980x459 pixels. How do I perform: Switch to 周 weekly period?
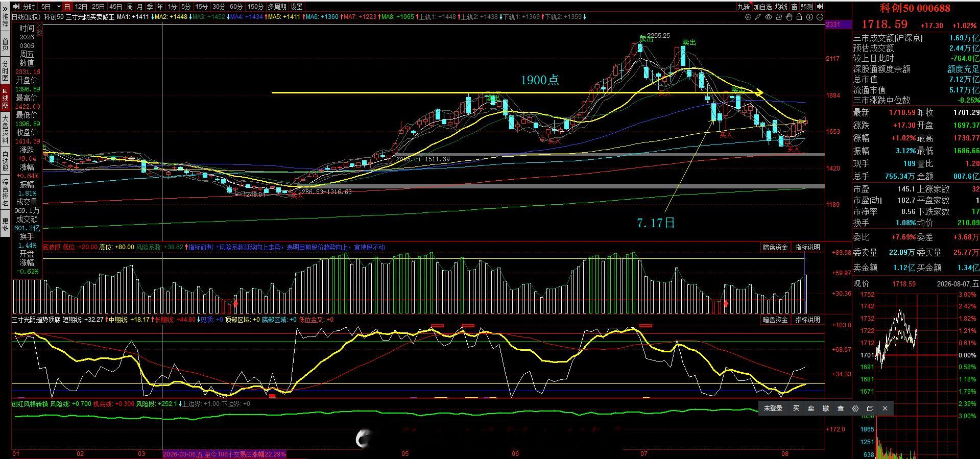130,7
